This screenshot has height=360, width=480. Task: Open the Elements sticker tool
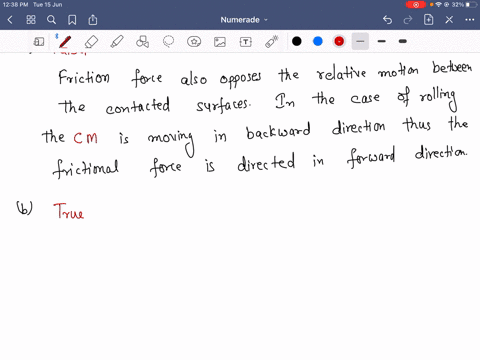194,42
